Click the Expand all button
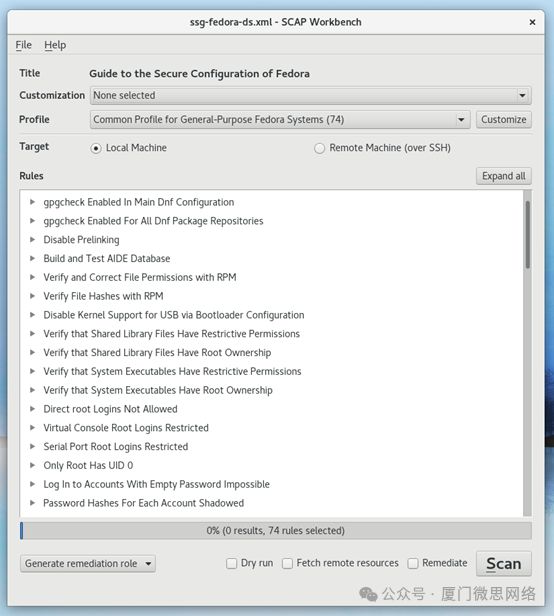Viewport: 554px width, 616px height. pos(504,176)
